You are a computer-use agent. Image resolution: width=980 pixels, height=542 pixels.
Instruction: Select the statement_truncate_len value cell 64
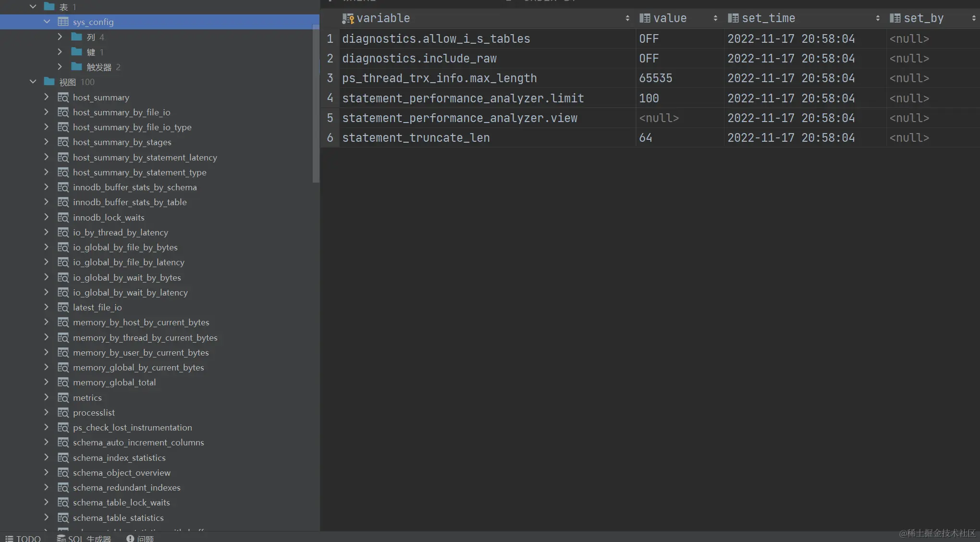coord(646,138)
